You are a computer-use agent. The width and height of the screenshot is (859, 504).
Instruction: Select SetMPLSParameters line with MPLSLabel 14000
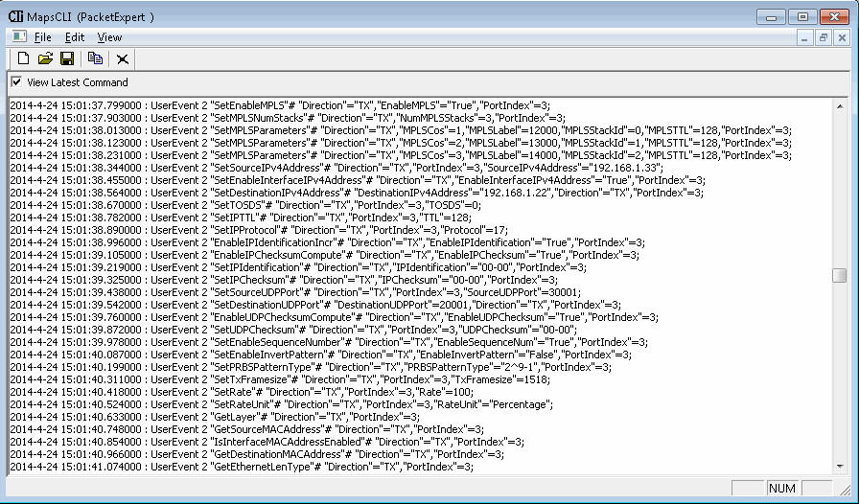401,155
